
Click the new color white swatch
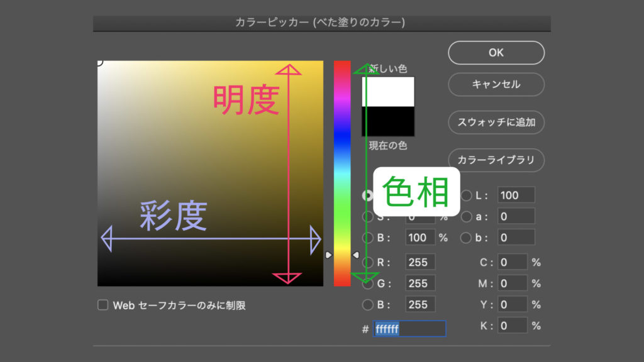click(388, 92)
